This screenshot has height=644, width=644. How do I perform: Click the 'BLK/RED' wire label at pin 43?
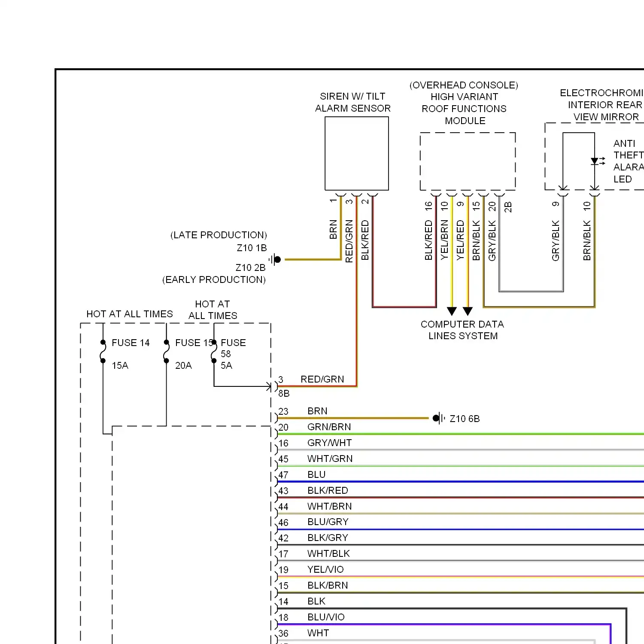tap(328, 490)
